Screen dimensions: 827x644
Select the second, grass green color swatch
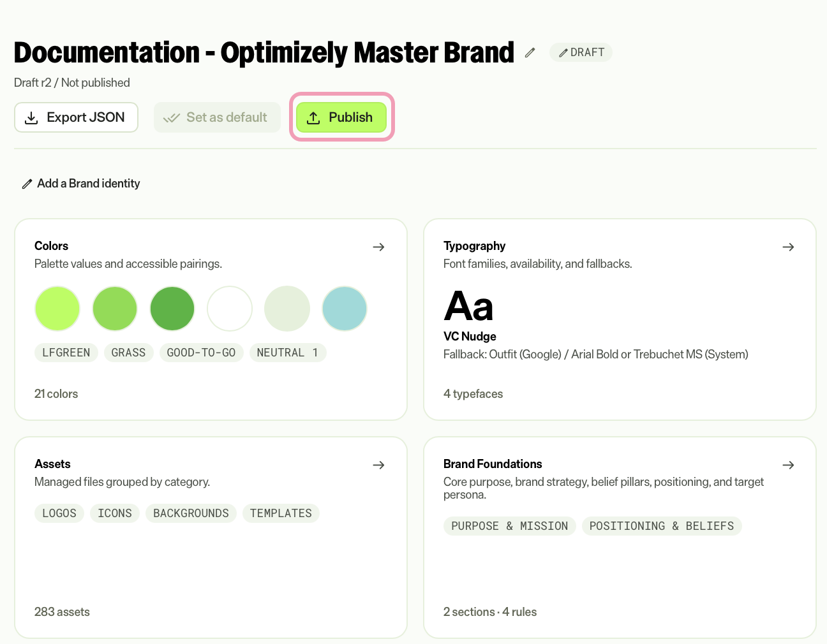(x=115, y=309)
